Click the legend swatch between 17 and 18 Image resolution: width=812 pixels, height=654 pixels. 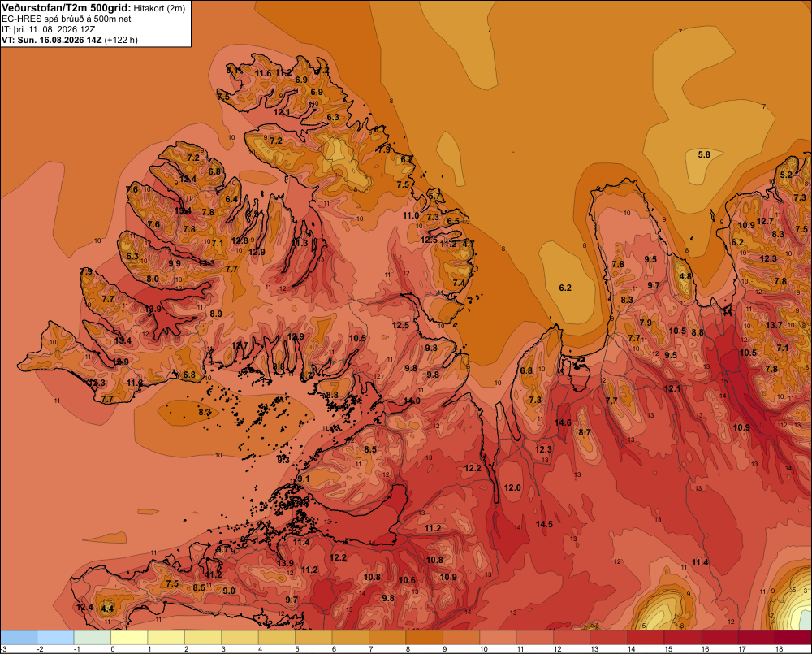coord(757,638)
